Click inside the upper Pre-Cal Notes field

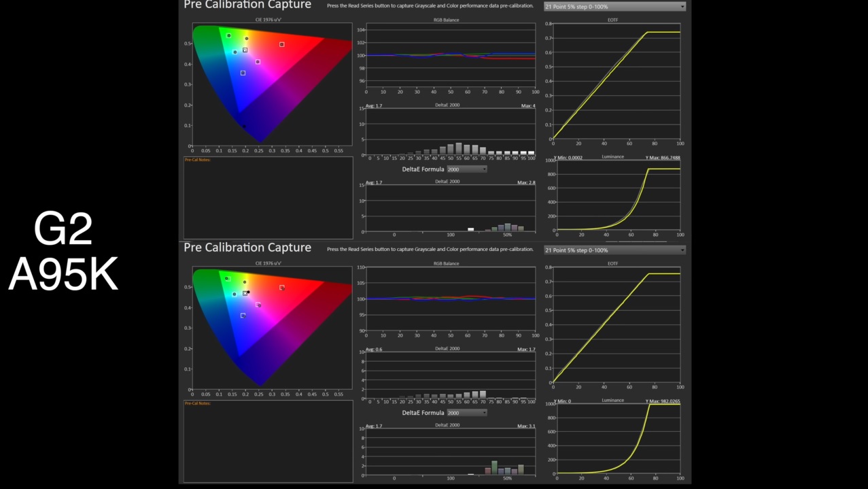(x=268, y=198)
